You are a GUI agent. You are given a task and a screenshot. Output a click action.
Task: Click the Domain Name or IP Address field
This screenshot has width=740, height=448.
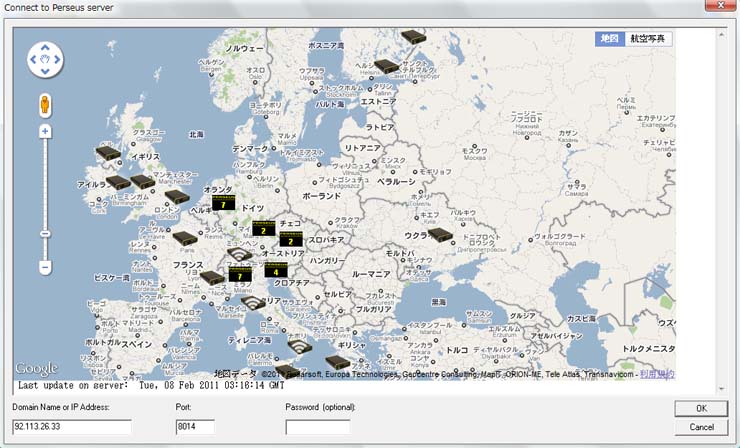click(72, 427)
